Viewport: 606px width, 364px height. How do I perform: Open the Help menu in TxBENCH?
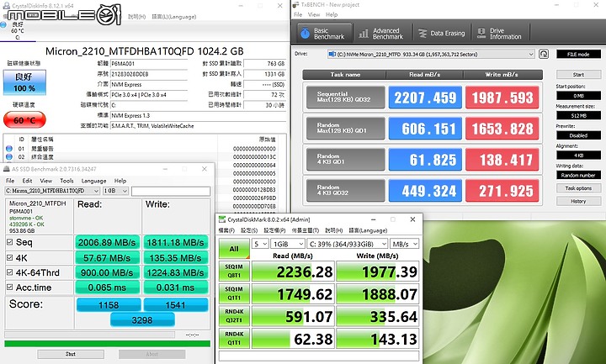pos(332,14)
